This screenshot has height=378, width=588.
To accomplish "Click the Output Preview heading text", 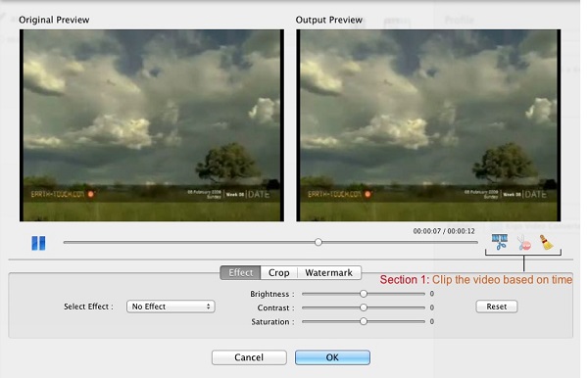I will [x=329, y=20].
